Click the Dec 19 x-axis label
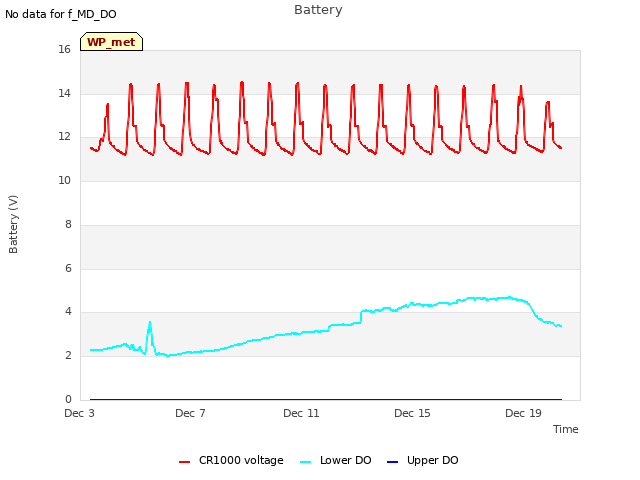 523,413
